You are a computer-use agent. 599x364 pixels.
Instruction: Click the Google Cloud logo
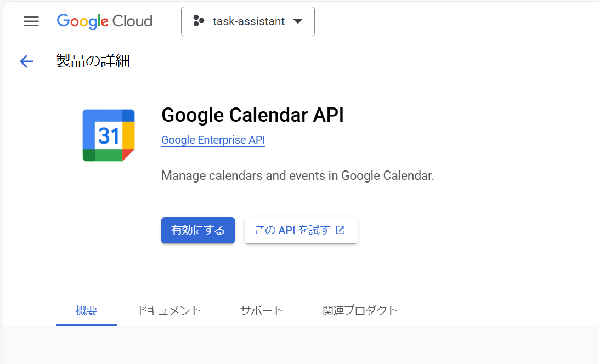click(x=105, y=21)
